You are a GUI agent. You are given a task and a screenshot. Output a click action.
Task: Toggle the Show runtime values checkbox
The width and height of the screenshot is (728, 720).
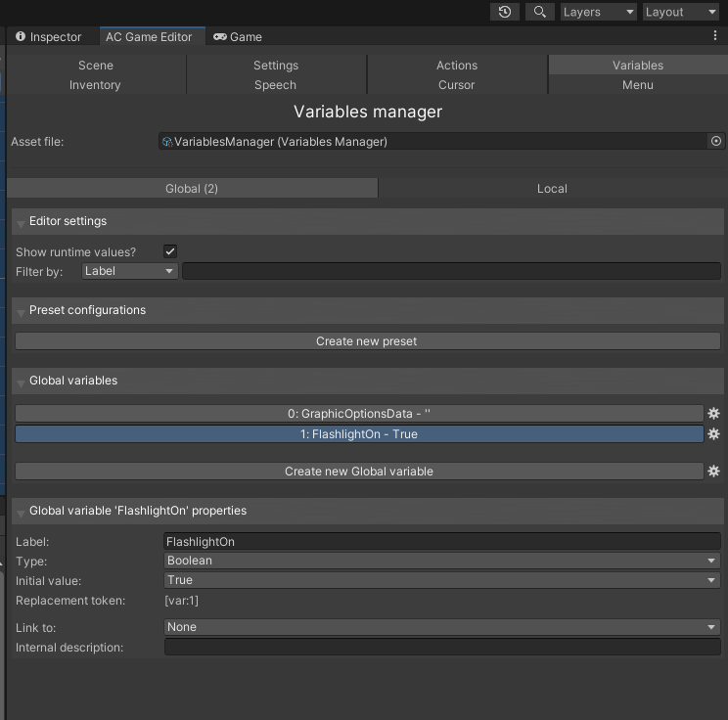pos(170,251)
